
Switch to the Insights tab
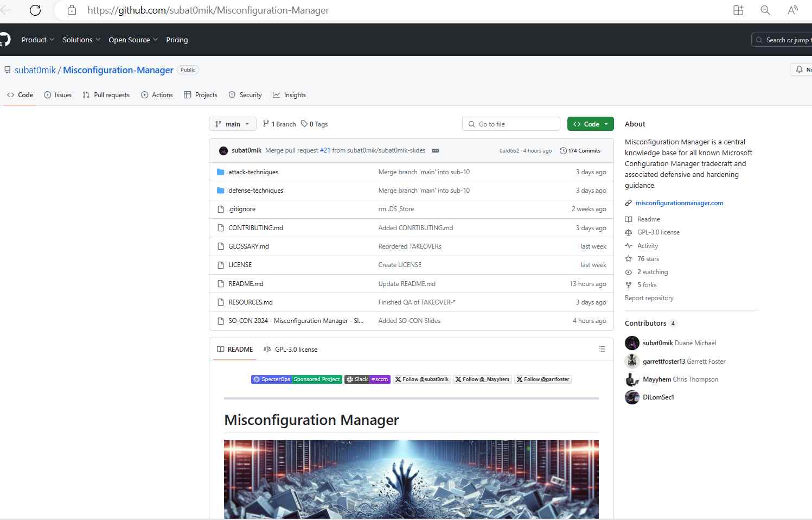coord(289,94)
